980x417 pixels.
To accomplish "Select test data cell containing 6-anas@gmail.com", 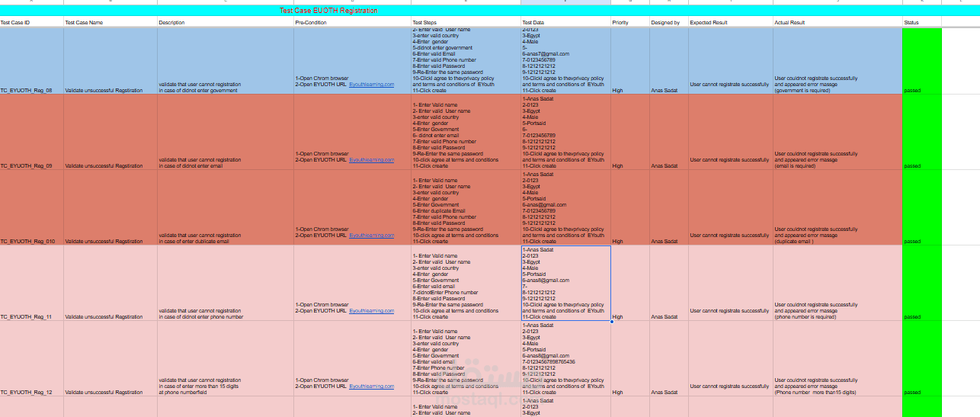I will pyautogui.click(x=565, y=208).
